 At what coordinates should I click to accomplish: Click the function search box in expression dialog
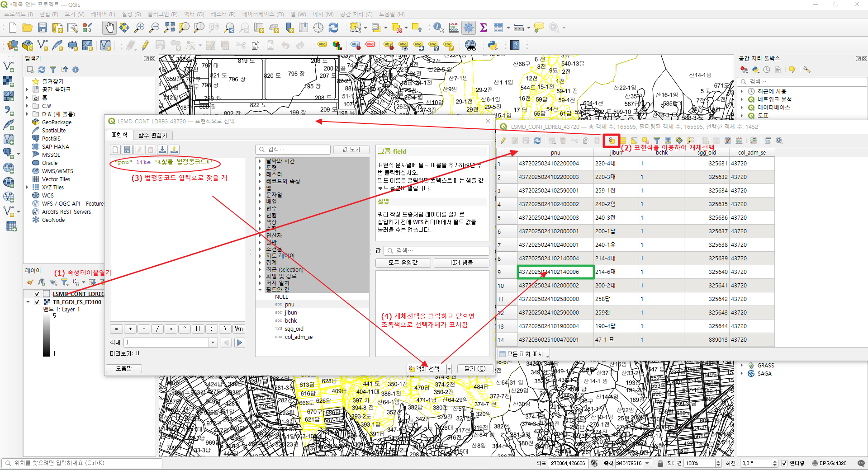coord(293,150)
